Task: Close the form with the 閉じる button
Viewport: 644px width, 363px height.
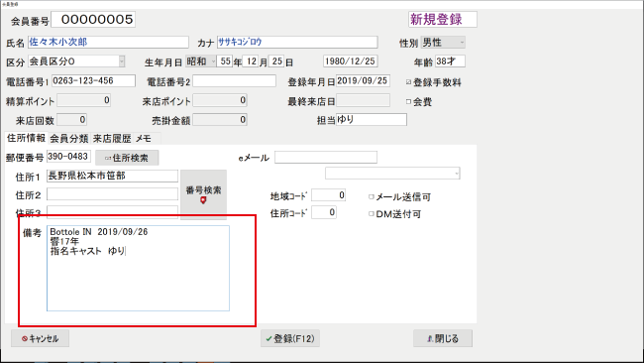Action: click(x=443, y=339)
